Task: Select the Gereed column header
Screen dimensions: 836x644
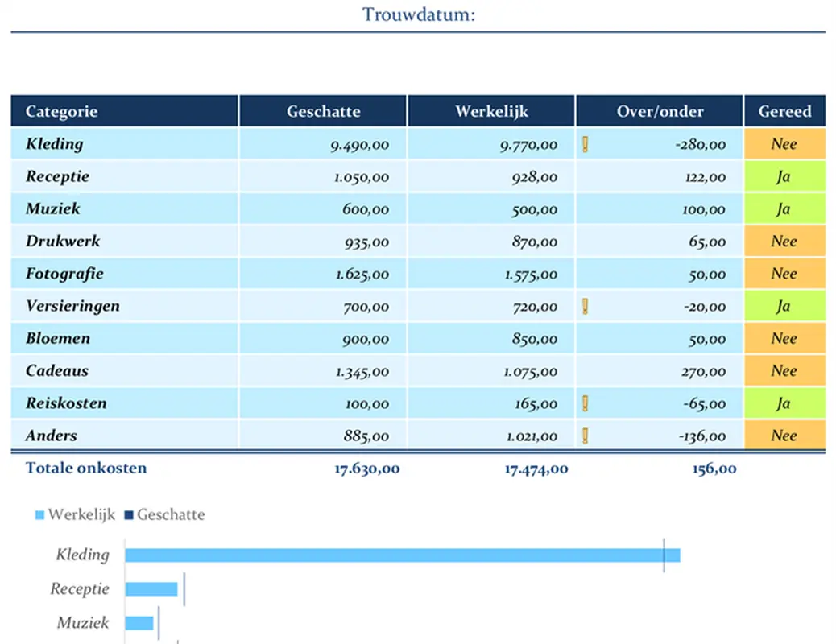Action: (784, 111)
